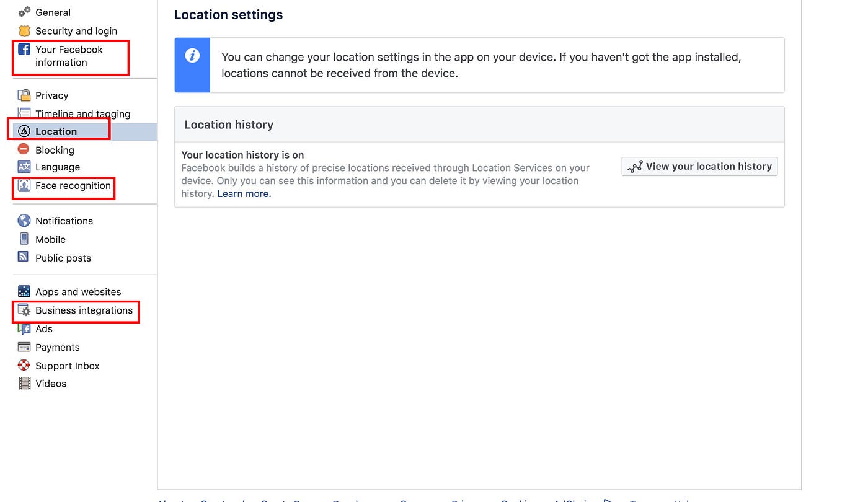Click View your location history
868x502 pixels.
click(x=699, y=166)
